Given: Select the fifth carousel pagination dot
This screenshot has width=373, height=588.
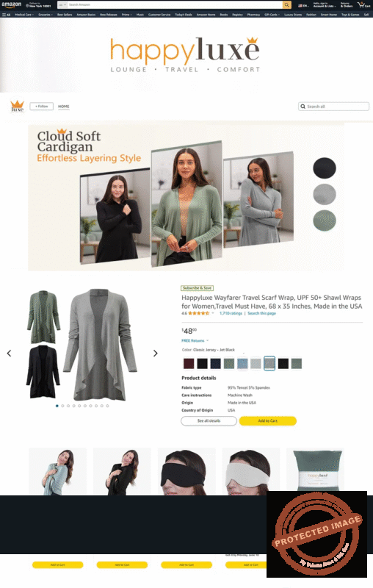Looking at the screenshot, I should click(x=79, y=406).
